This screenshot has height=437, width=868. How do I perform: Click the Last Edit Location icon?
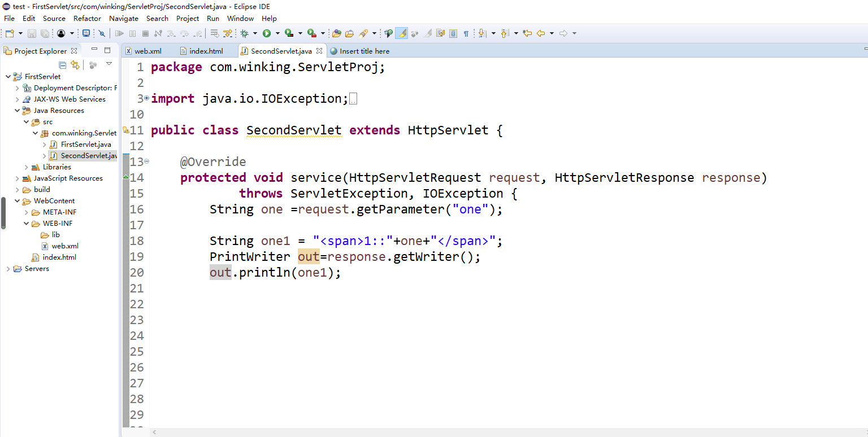tap(527, 33)
